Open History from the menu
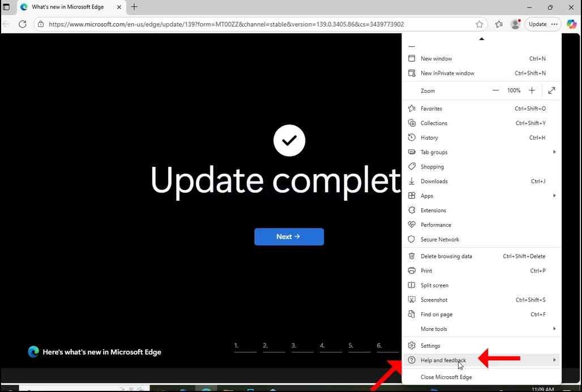This screenshot has height=392, width=582. 481,137
